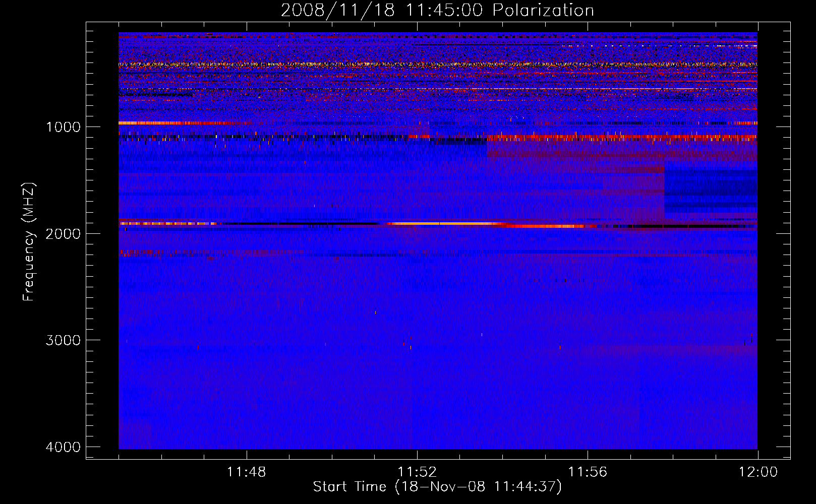The width and height of the screenshot is (816, 504).
Task: Click the 3000 frequency tick label
Action: click(x=63, y=340)
